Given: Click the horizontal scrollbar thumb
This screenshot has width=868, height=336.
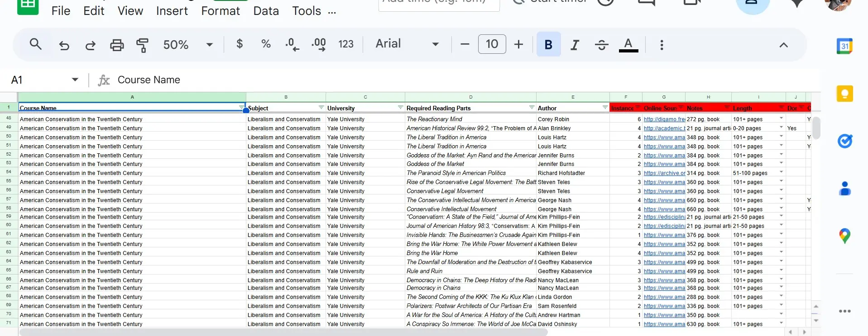Looking at the screenshot, I should (x=283, y=332).
